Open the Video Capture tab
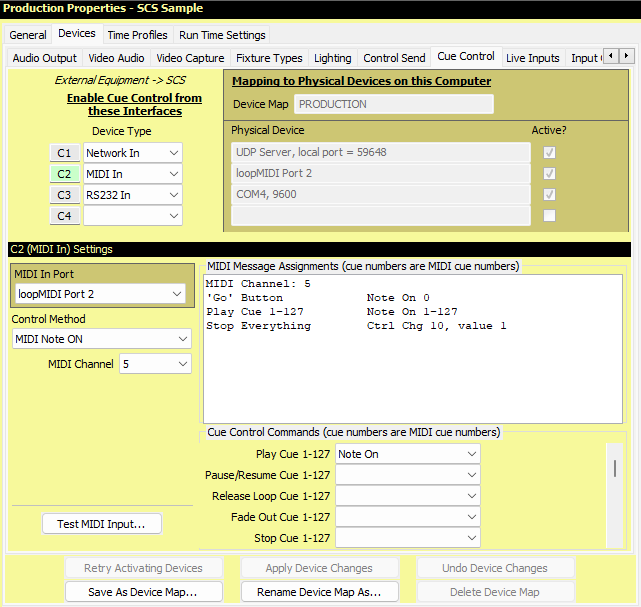 click(x=190, y=58)
